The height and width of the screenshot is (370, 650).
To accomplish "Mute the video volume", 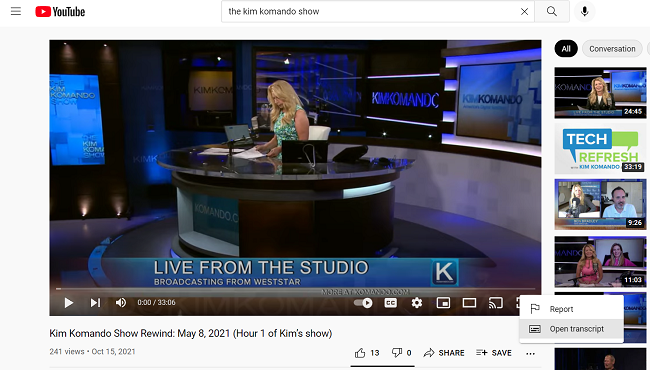I will (x=121, y=303).
